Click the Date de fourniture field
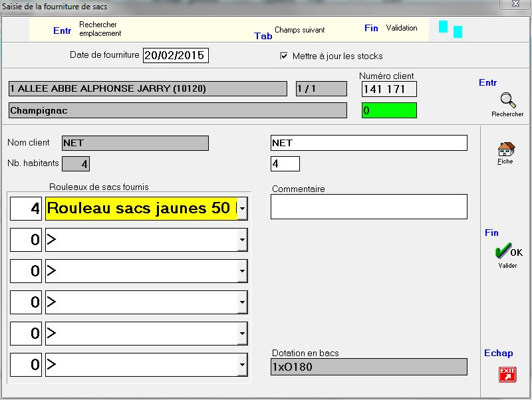The width and height of the screenshot is (532, 400). pos(176,55)
